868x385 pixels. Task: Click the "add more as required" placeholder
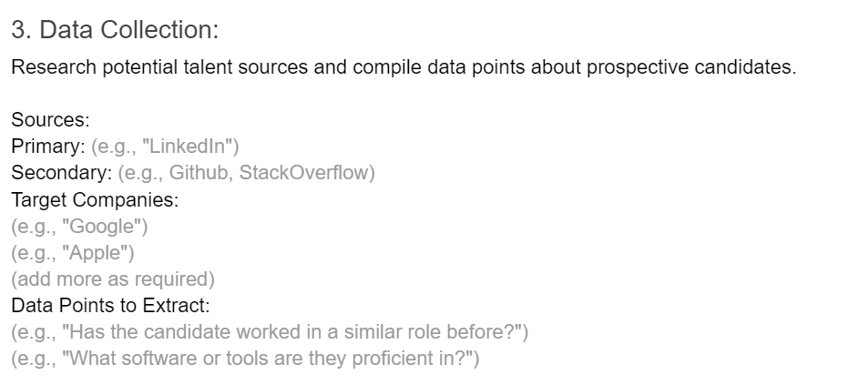click(113, 279)
